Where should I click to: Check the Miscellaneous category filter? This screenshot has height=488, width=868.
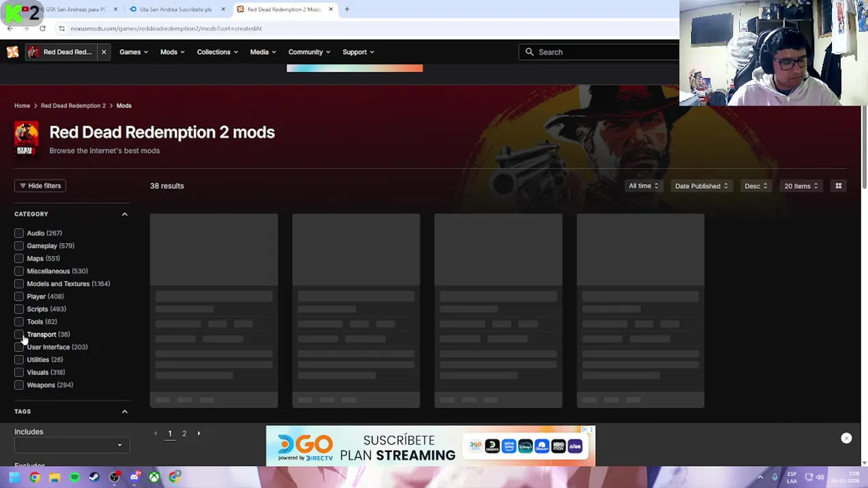(x=19, y=271)
